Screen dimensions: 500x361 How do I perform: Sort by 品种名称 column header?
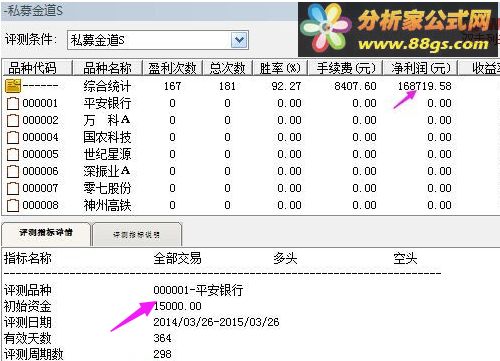point(107,68)
